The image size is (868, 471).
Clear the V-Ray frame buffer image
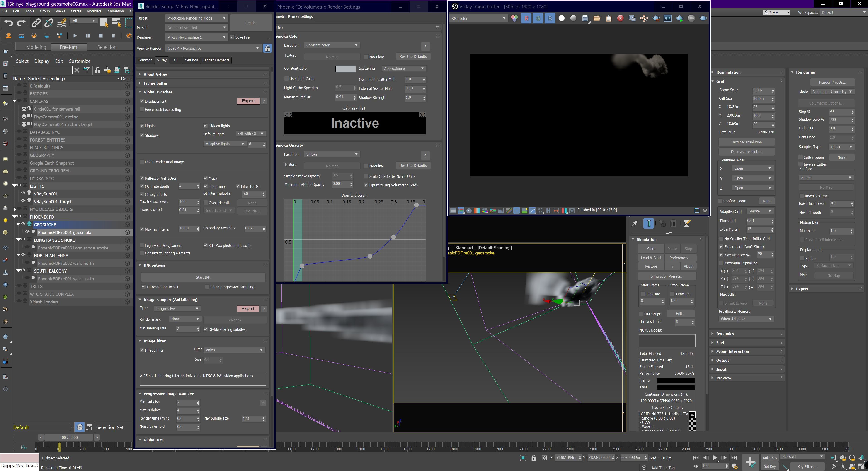620,18
